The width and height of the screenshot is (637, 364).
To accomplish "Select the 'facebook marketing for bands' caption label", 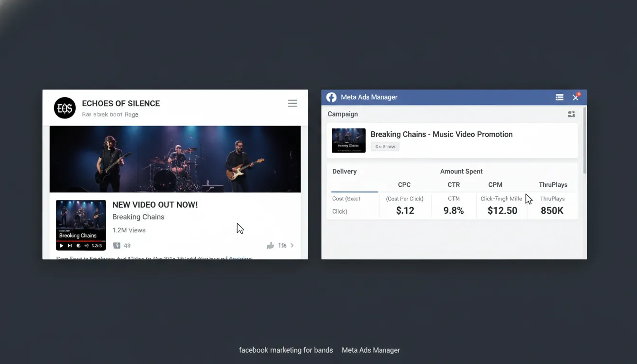I will [x=286, y=350].
